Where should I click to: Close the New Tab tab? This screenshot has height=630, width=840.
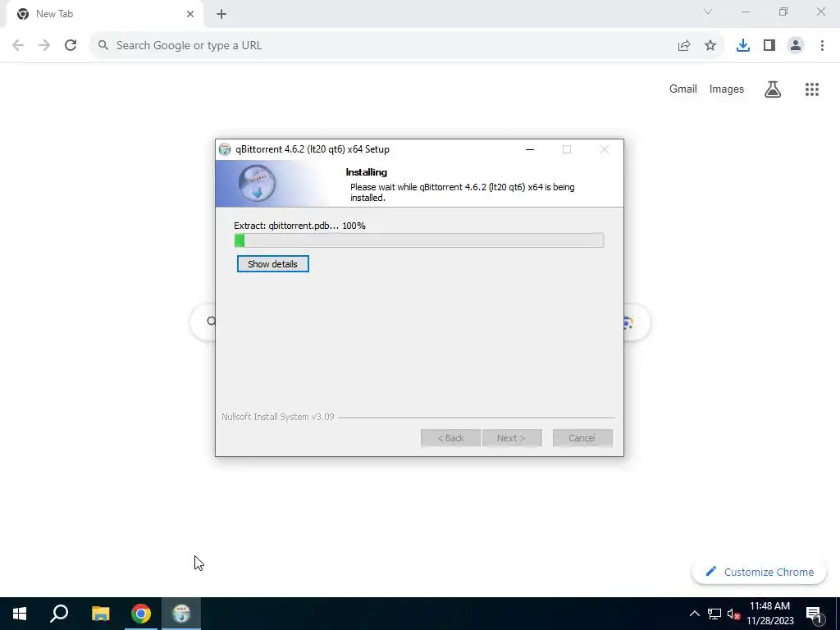(190, 14)
